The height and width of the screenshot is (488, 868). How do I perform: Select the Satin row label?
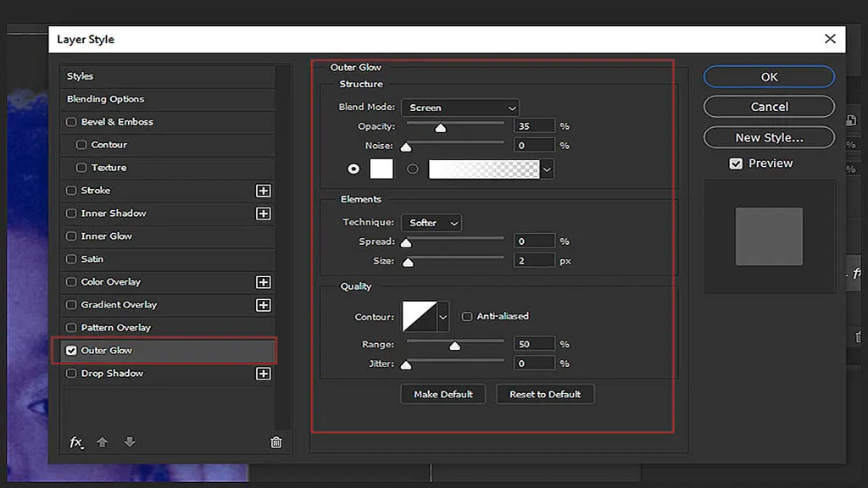(x=92, y=259)
